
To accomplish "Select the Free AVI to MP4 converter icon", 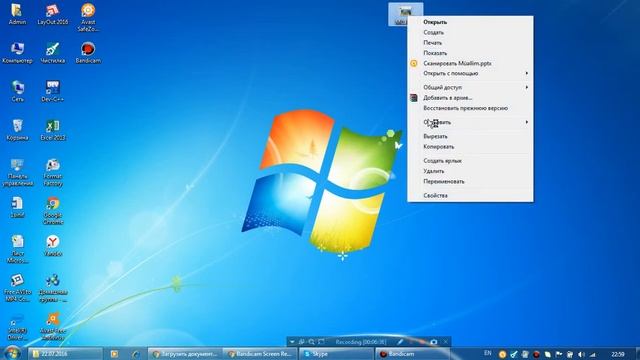I will [17, 288].
